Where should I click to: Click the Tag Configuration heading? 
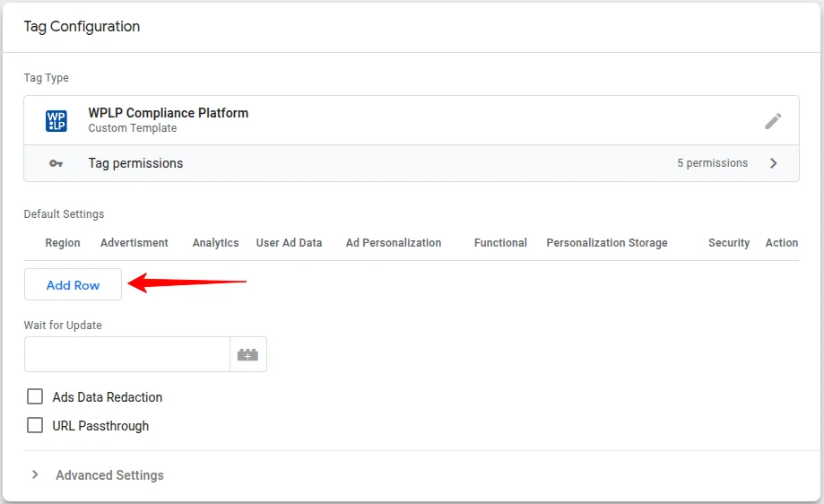pos(82,27)
